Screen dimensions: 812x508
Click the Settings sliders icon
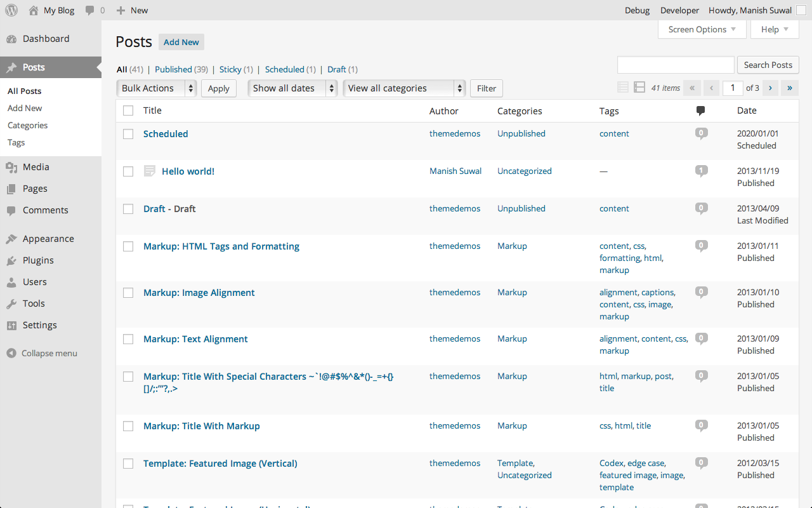point(11,325)
